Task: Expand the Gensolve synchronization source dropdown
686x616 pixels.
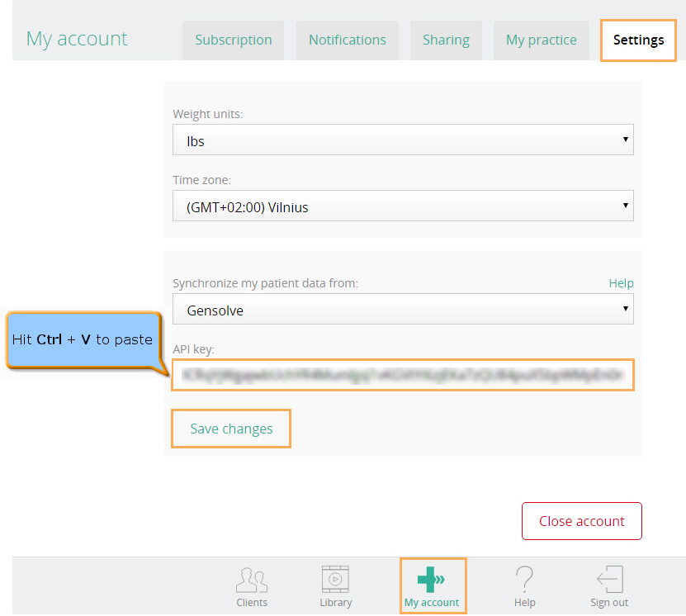Action: [x=403, y=311]
